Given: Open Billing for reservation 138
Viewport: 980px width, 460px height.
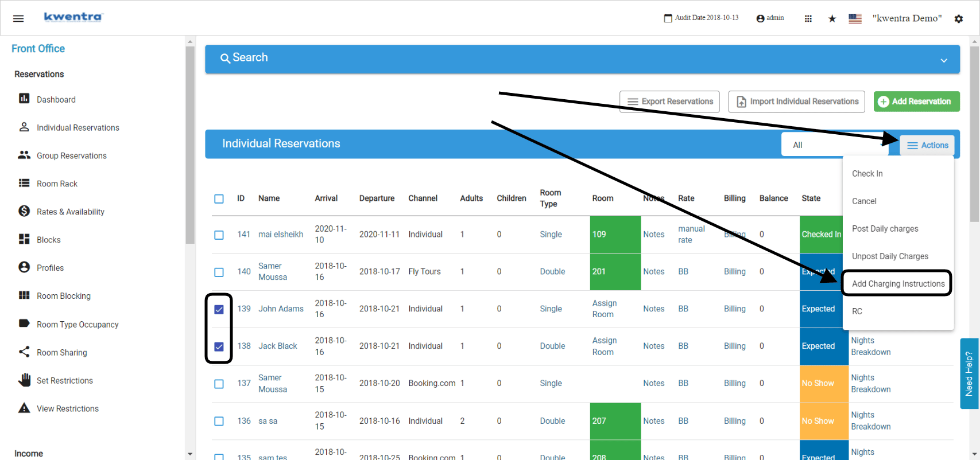Looking at the screenshot, I should (735, 346).
